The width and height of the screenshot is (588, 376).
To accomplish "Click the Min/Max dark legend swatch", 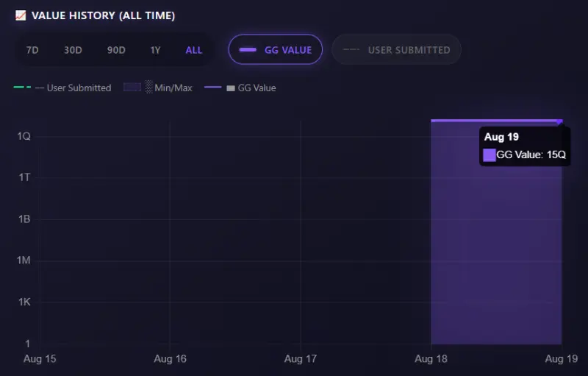I will [132, 87].
